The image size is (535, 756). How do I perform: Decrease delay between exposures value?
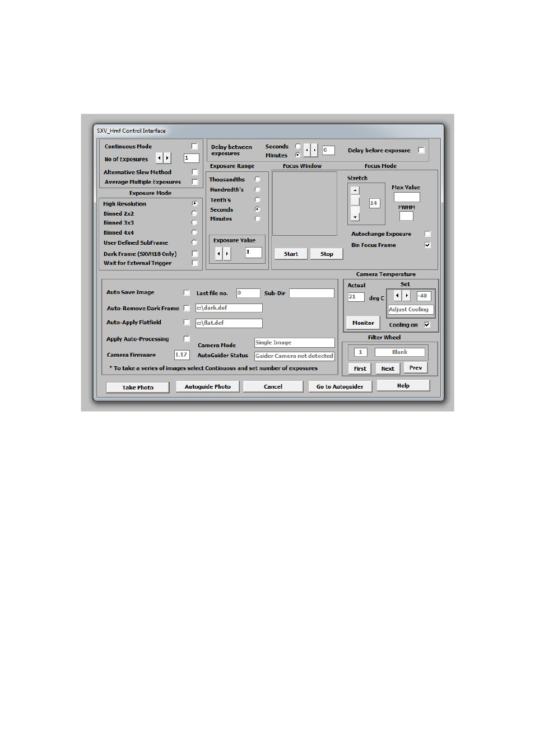click(307, 150)
